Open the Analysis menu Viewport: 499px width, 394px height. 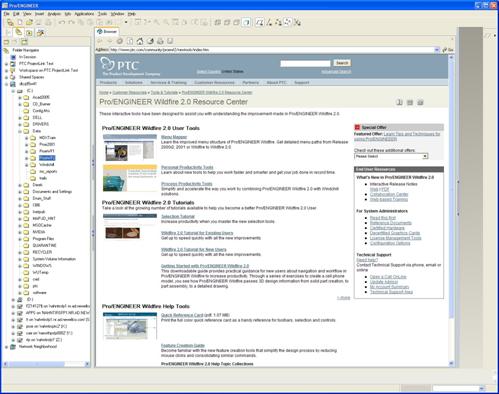54,14
